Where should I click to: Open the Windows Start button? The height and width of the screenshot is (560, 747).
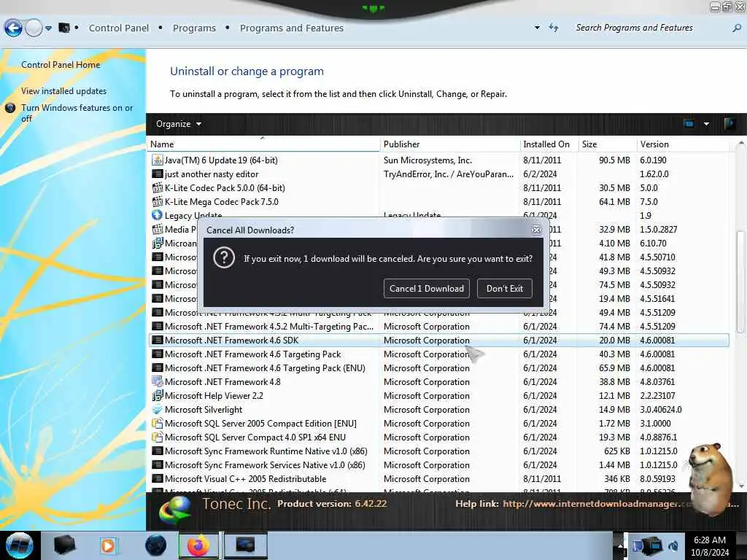(20, 545)
